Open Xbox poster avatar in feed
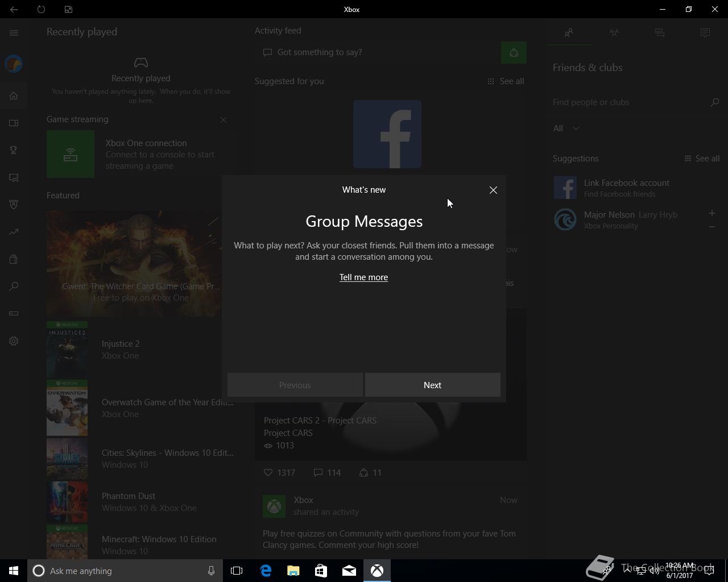728x582 pixels. 274,506
